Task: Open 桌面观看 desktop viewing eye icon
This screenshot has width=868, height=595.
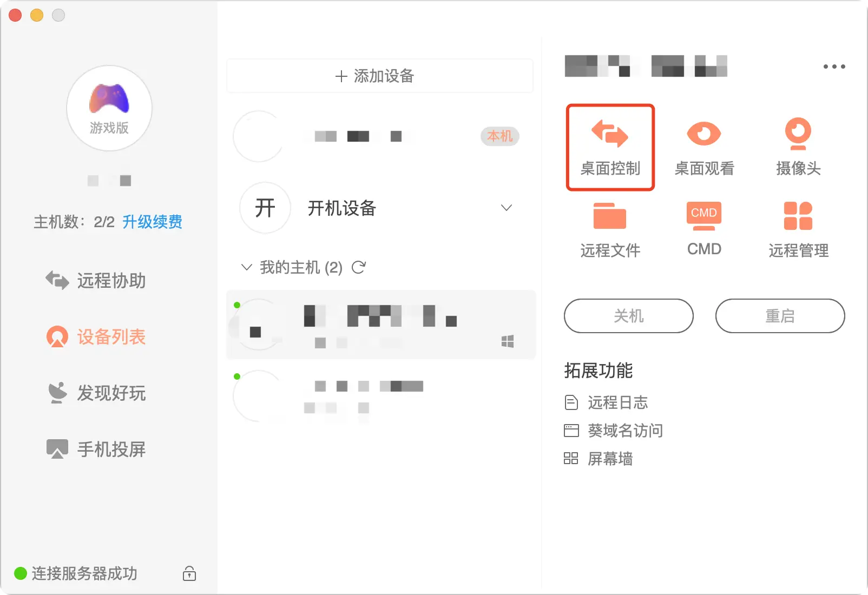Action: 703,133
